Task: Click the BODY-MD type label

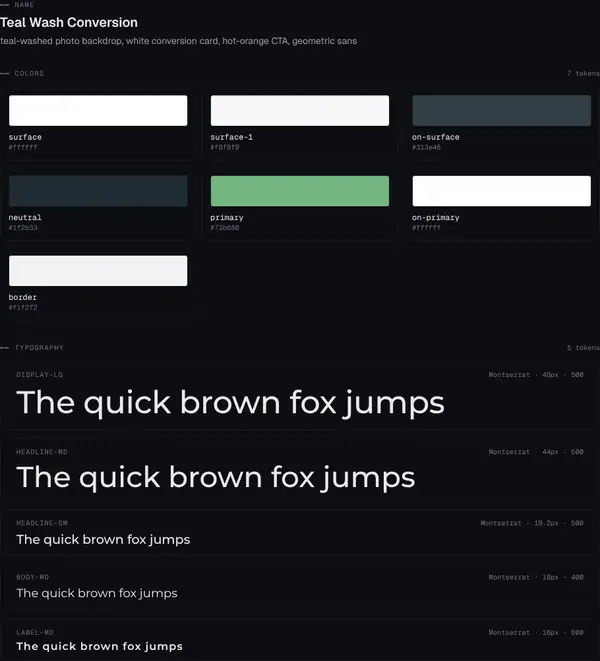Action: [x=32, y=577]
